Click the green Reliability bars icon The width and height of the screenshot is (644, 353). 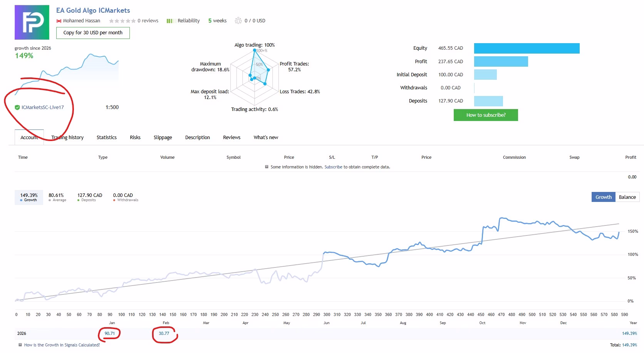click(x=171, y=21)
